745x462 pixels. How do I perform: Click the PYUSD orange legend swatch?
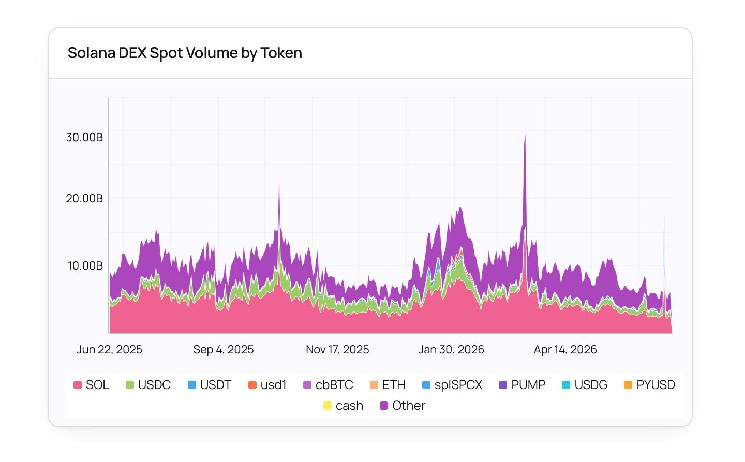pos(628,385)
